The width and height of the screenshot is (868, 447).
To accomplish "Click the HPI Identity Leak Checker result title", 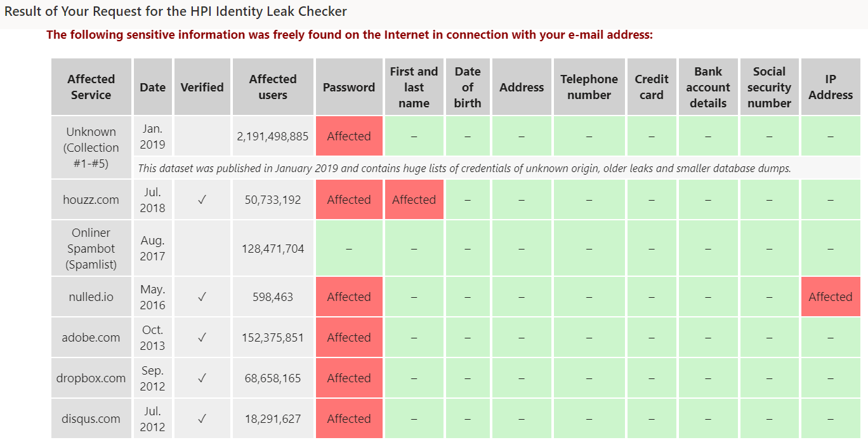I will tap(176, 11).
